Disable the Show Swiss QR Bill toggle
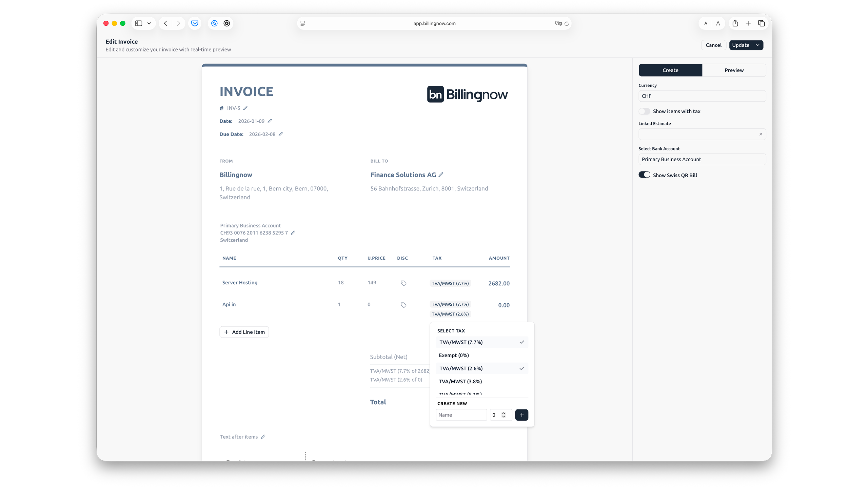 click(645, 175)
